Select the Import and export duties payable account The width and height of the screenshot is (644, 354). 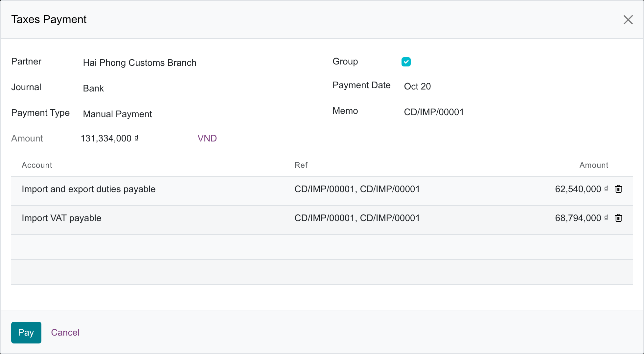tap(89, 189)
